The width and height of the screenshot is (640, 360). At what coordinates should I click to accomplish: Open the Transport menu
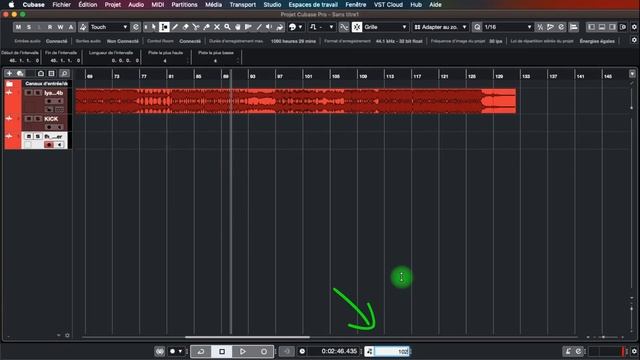click(242, 4)
